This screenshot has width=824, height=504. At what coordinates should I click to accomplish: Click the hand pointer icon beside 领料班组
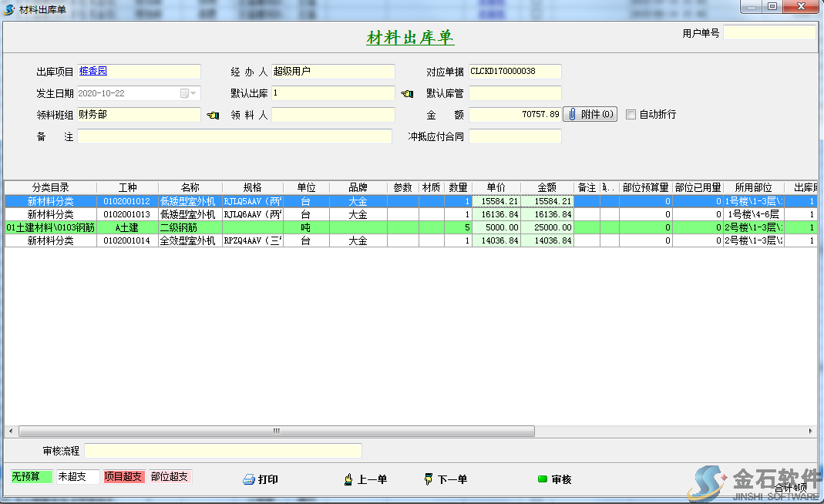coord(214,114)
